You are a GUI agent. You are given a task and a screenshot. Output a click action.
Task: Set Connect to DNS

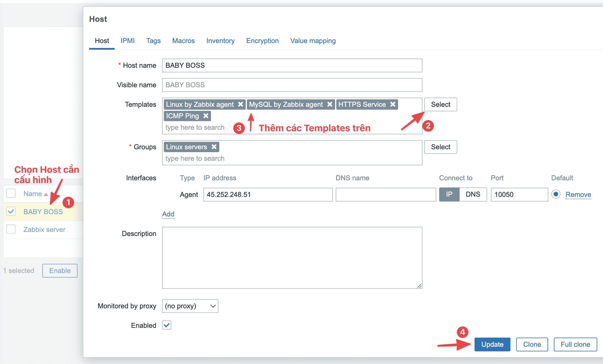[x=473, y=194]
